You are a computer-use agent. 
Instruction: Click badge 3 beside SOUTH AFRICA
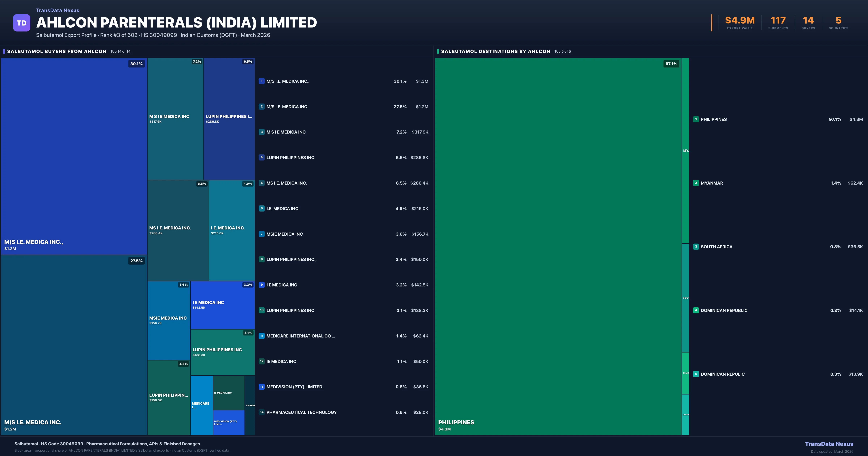[696, 247]
